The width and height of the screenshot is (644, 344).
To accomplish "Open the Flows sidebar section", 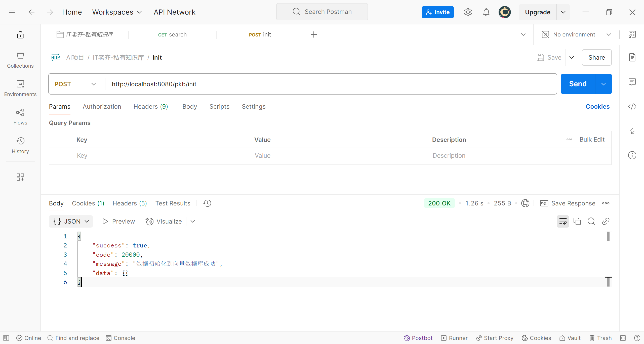I will tap(20, 117).
